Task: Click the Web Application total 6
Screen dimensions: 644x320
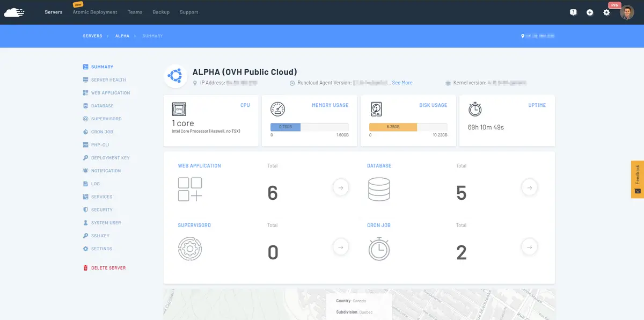Action: pyautogui.click(x=273, y=193)
